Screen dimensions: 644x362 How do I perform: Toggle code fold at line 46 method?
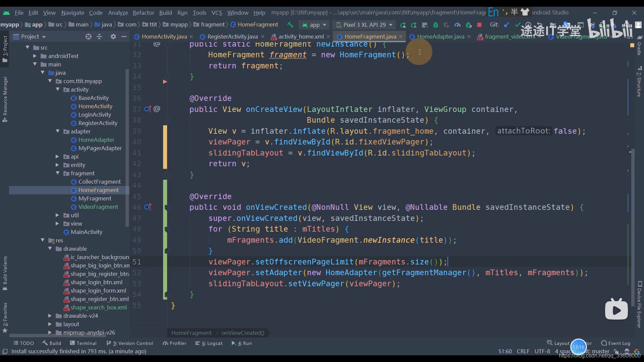coord(167,208)
